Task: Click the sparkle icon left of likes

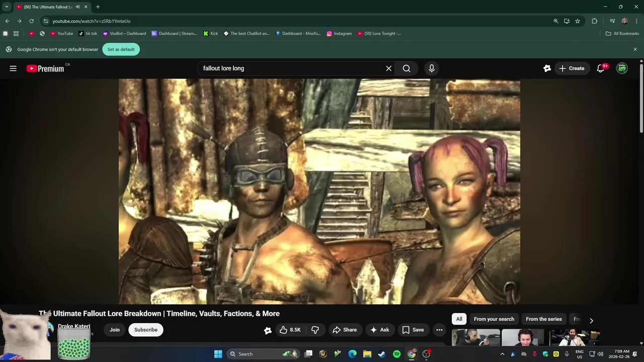Action: (268, 330)
